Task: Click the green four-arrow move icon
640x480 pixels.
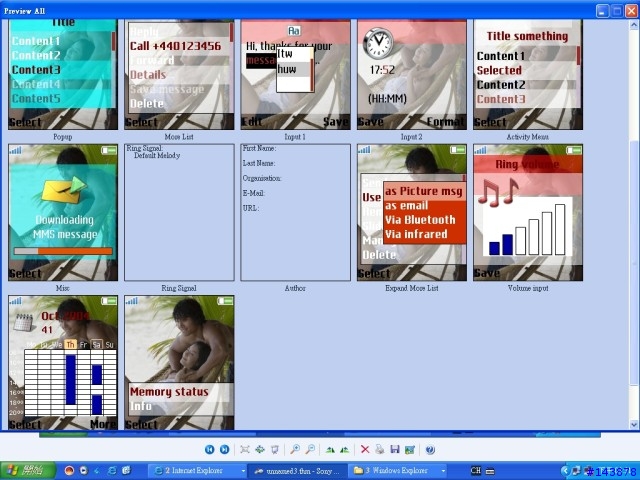Action: 260,449
